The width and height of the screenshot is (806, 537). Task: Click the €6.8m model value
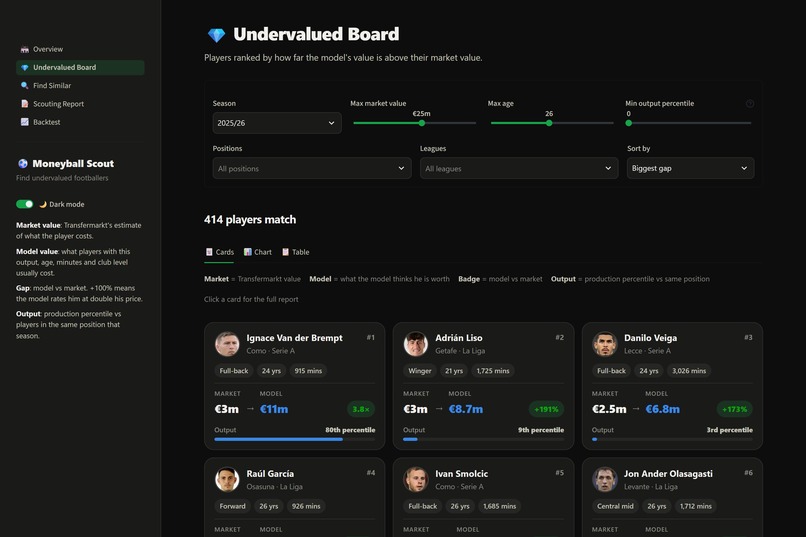tap(663, 410)
